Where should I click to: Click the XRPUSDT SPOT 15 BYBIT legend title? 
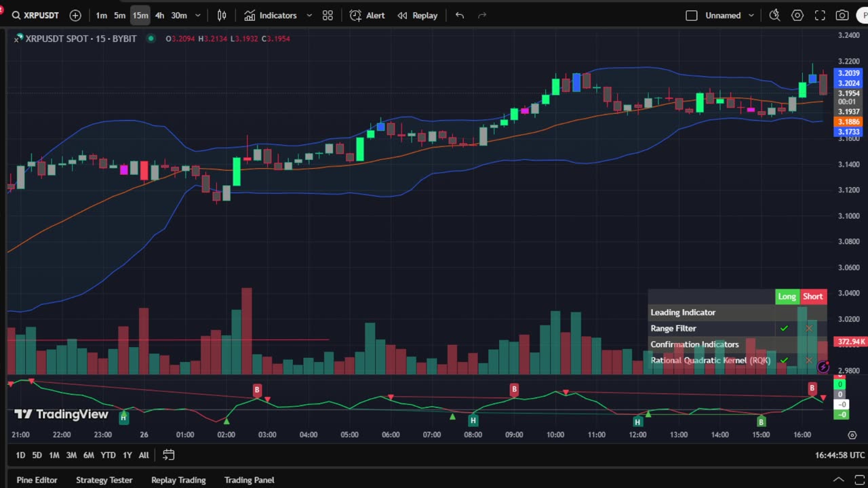(81, 39)
